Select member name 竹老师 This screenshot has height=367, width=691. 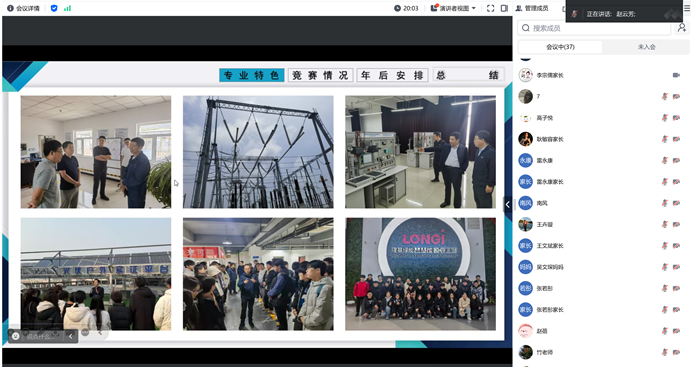[x=545, y=352]
